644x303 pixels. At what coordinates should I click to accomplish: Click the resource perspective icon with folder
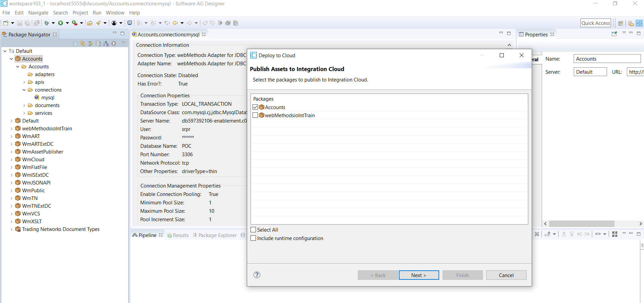pyautogui.click(x=631, y=23)
